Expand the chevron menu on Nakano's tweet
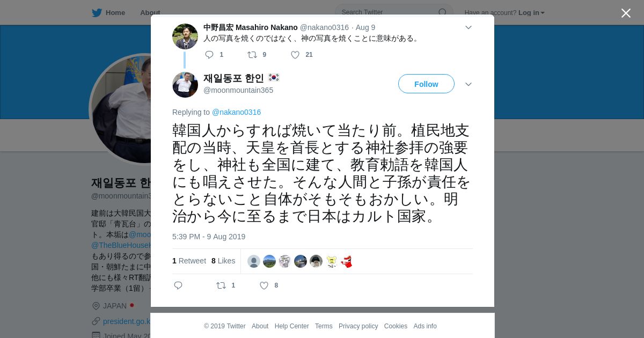Image resolution: width=644 pixels, height=338 pixels. point(468,27)
